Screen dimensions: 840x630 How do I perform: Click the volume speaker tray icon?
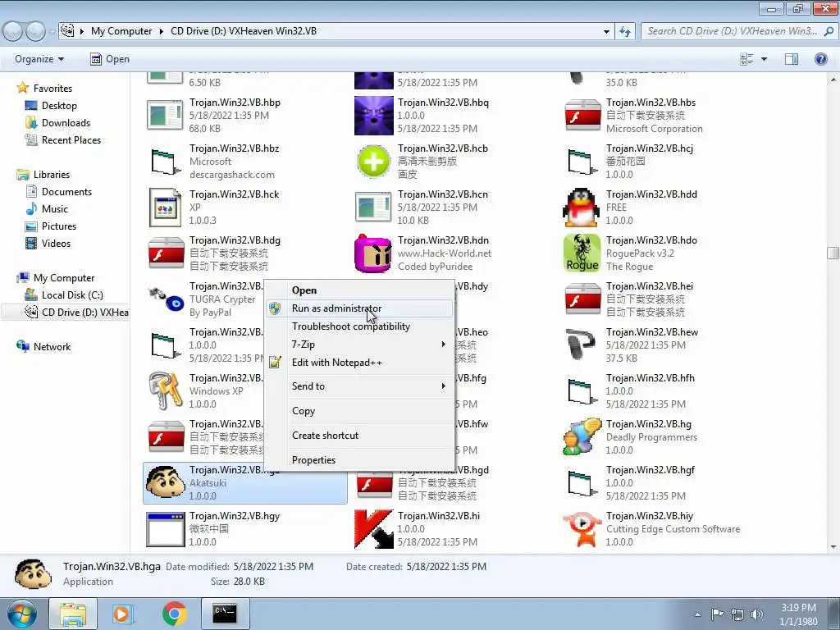(756, 614)
